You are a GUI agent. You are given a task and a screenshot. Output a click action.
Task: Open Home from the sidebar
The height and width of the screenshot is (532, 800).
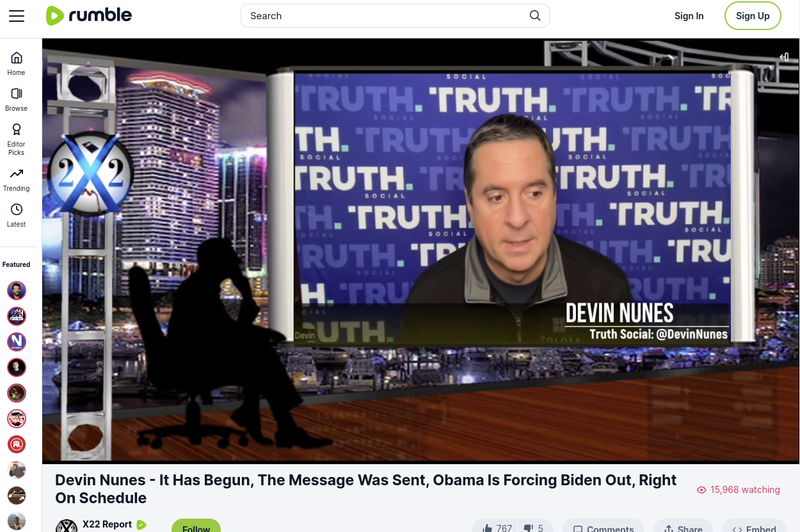[17, 63]
